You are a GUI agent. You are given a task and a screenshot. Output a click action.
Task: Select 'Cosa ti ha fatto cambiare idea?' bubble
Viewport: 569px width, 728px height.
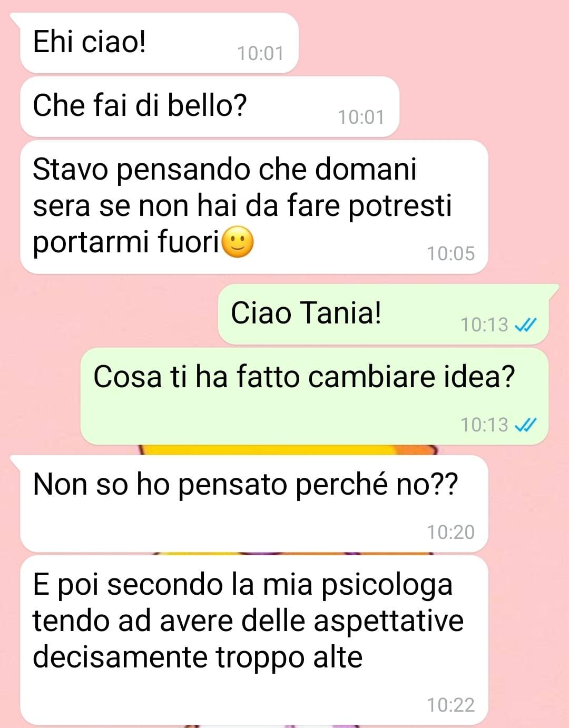[315, 396]
